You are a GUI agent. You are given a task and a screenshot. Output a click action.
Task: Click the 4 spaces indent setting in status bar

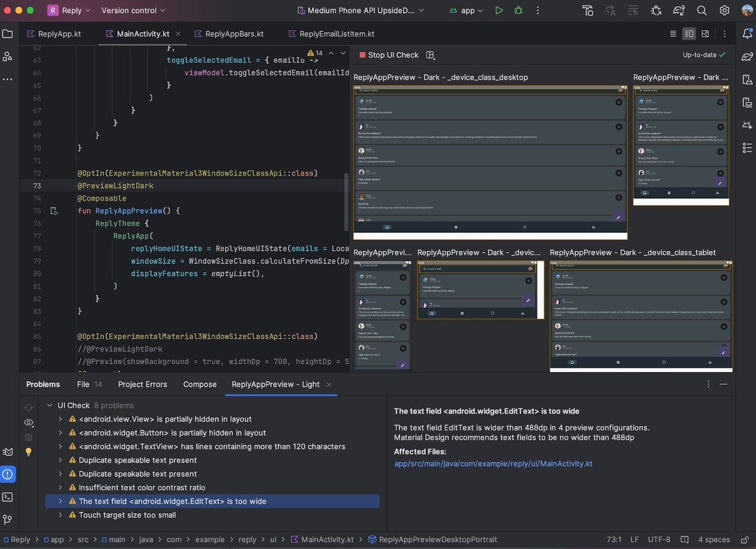coord(714,540)
